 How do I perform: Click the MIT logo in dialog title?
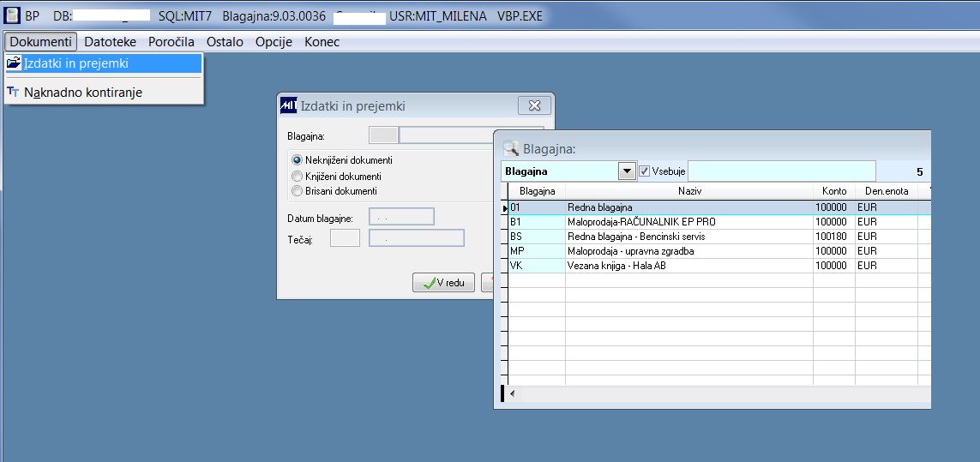[289, 105]
